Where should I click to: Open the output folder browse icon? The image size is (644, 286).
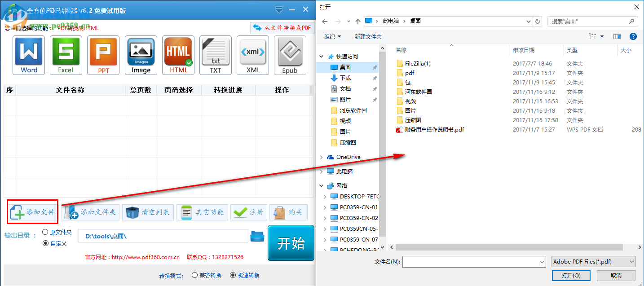click(257, 236)
